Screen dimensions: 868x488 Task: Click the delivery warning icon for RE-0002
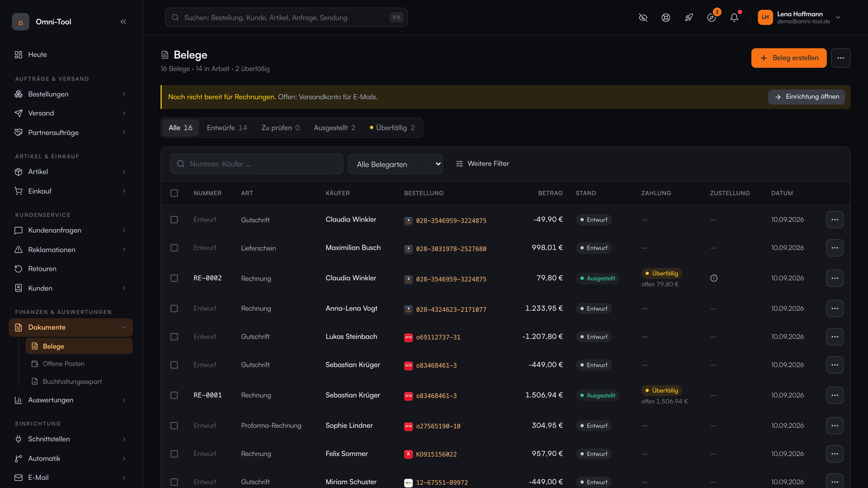tap(714, 278)
